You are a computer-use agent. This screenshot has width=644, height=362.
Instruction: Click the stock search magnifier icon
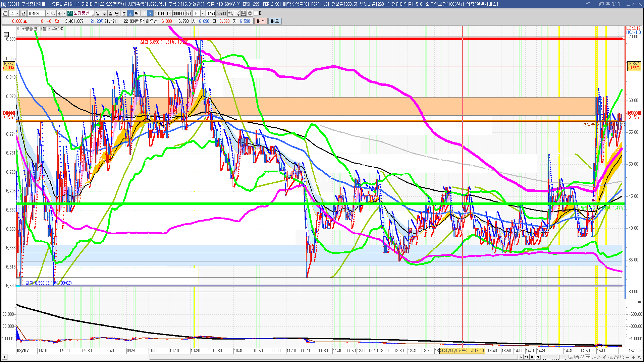pos(53,13)
